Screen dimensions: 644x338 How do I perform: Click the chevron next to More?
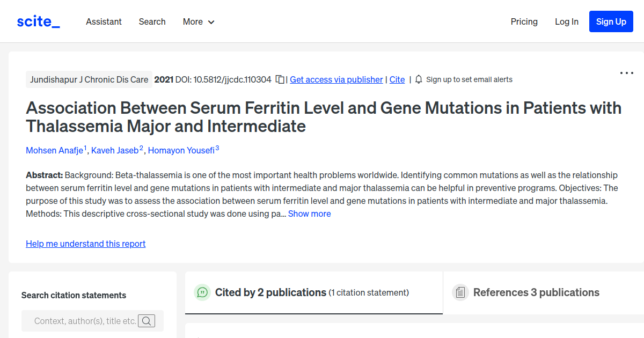[211, 22]
